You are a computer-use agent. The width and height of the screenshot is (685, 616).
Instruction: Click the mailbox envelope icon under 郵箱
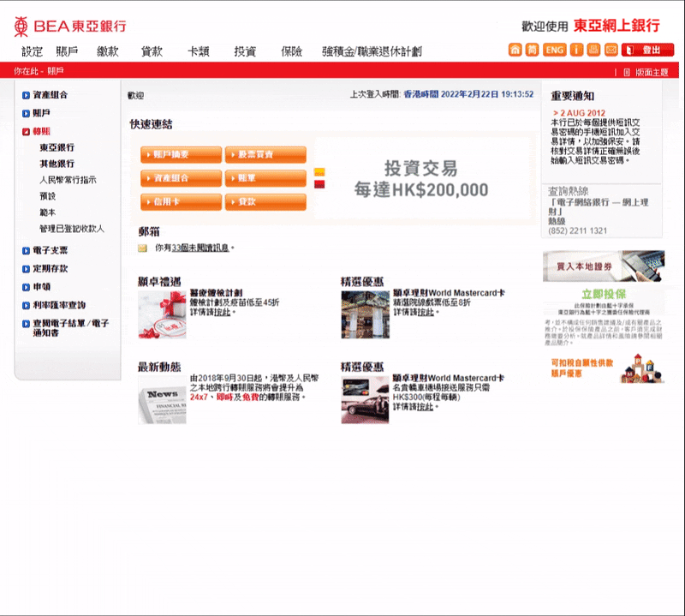(x=142, y=248)
